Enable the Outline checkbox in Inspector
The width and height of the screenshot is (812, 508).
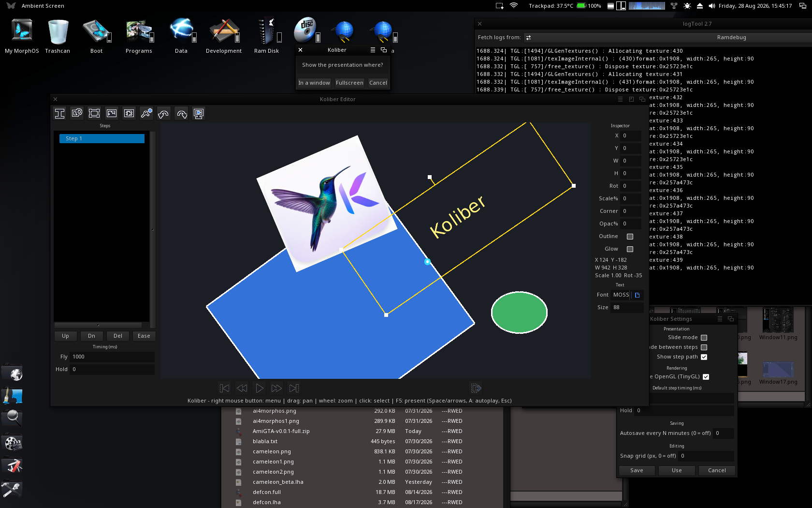(630, 237)
